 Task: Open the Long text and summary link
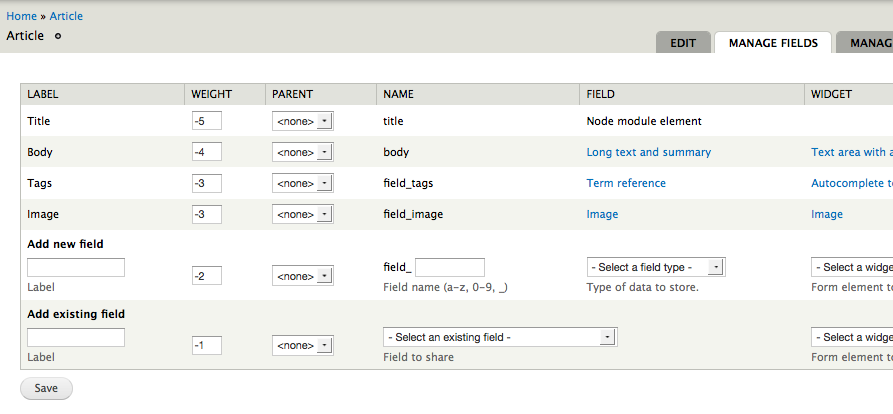click(x=648, y=152)
